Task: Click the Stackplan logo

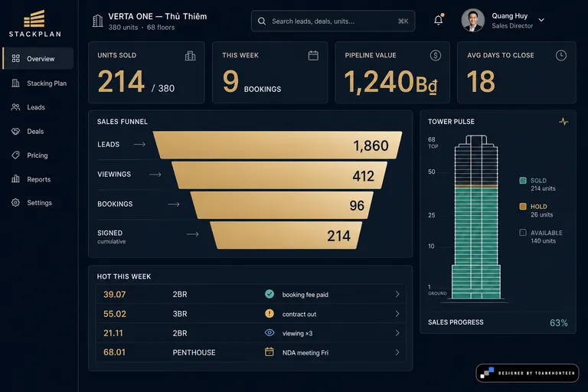Action: click(34, 24)
